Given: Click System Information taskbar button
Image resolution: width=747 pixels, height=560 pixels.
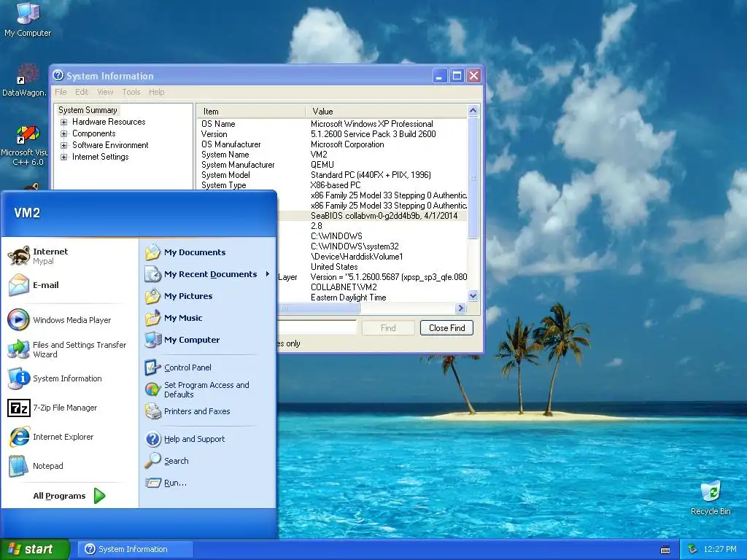Looking at the screenshot, I should point(135,549).
